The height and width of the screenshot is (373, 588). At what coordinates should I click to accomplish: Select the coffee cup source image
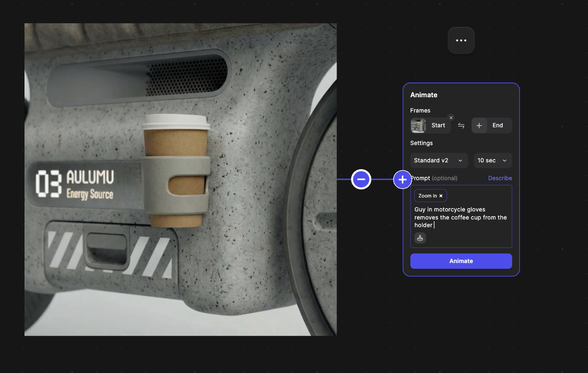(180, 179)
